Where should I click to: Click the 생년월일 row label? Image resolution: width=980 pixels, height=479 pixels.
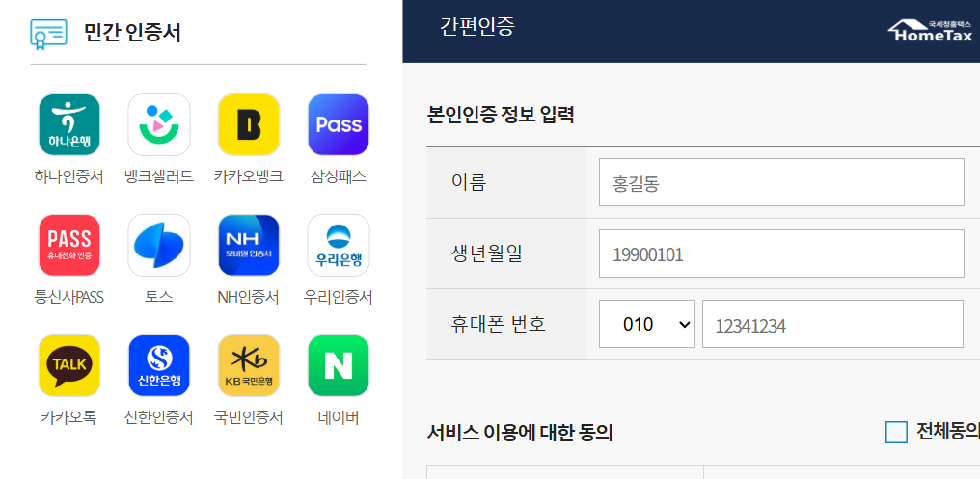click(486, 253)
